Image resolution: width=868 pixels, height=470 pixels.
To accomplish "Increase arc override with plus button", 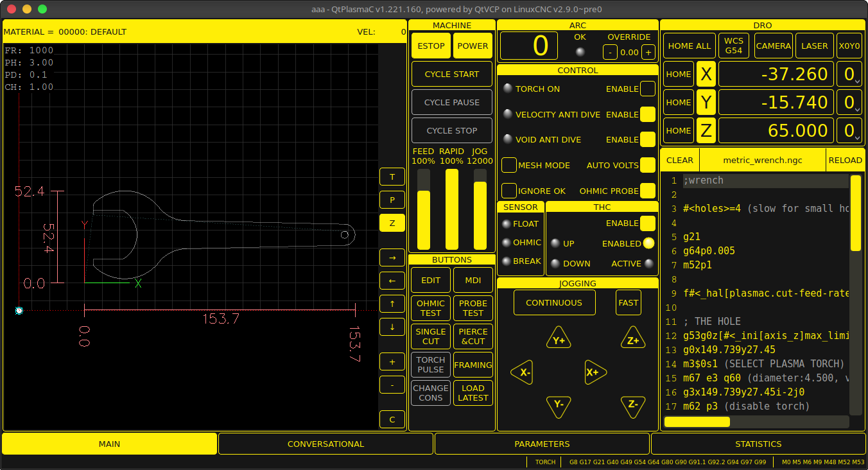I will [648, 53].
